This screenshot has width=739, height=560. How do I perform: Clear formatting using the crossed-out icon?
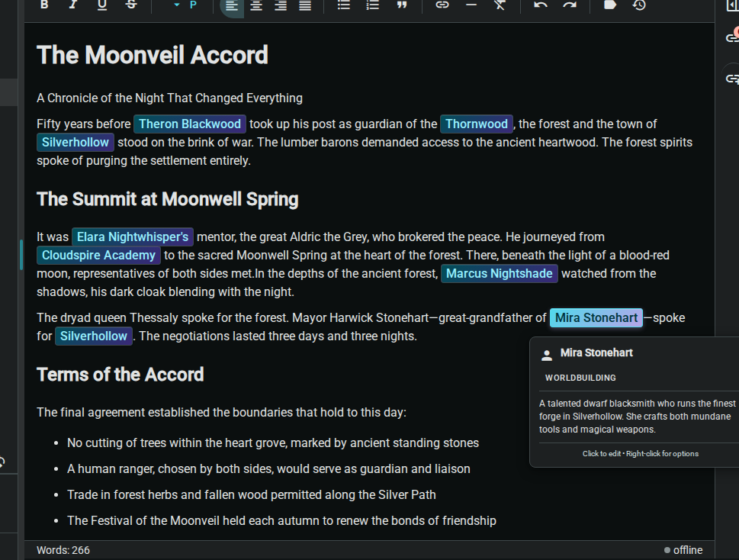(500, 6)
